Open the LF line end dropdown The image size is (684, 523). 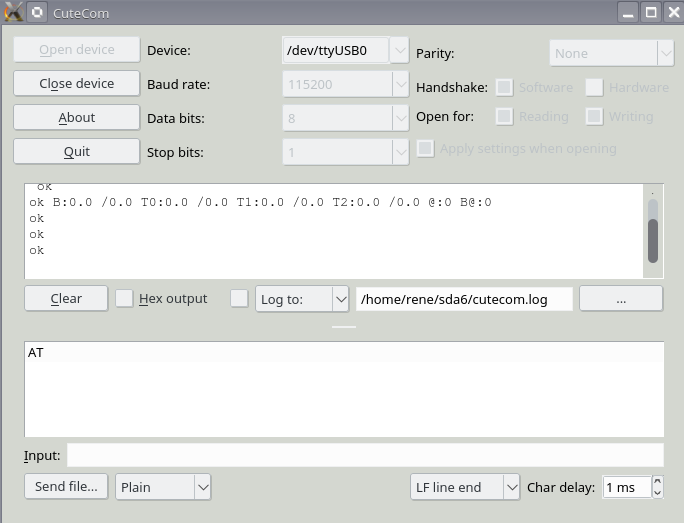tap(510, 487)
